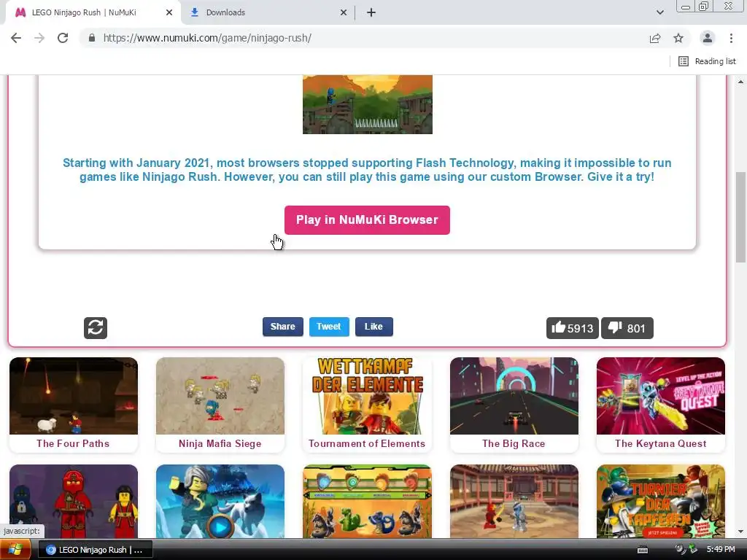The height and width of the screenshot is (560, 747).
Task: Open The Four Paths game thumbnail
Action: click(x=74, y=396)
